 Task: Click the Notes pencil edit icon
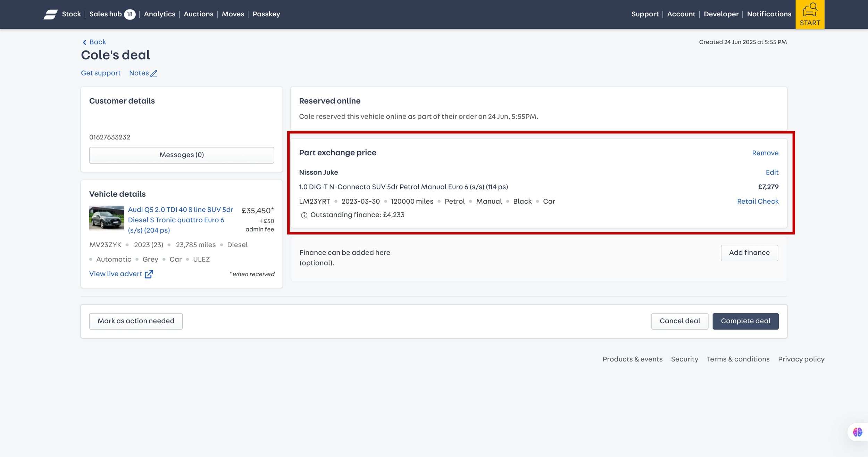(x=154, y=73)
